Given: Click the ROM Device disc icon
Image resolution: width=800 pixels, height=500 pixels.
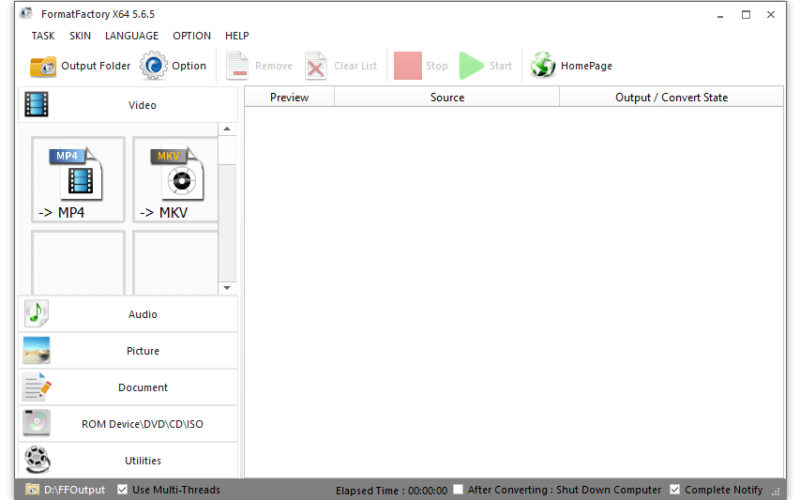Looking at the screenshot, I should coord(36,423).
